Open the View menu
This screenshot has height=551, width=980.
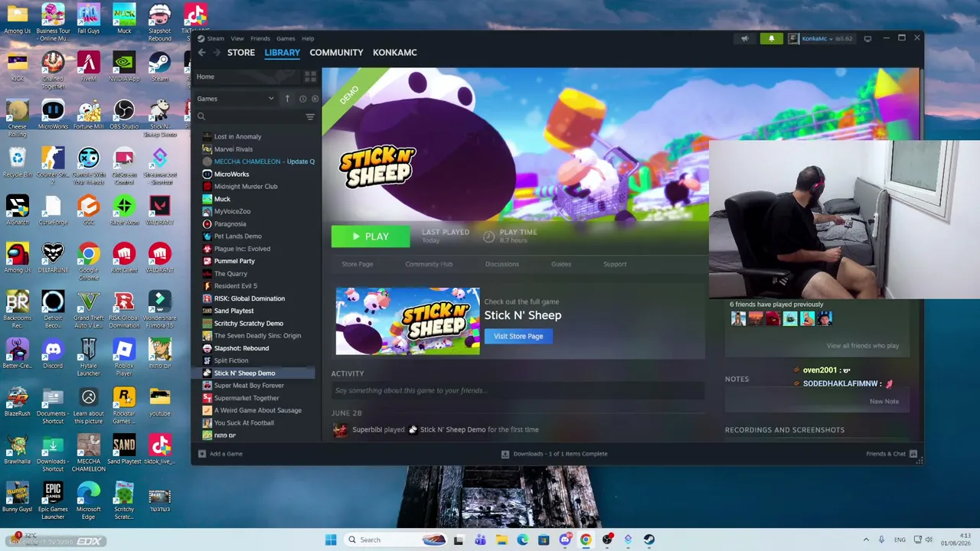(x=237, y=38)
